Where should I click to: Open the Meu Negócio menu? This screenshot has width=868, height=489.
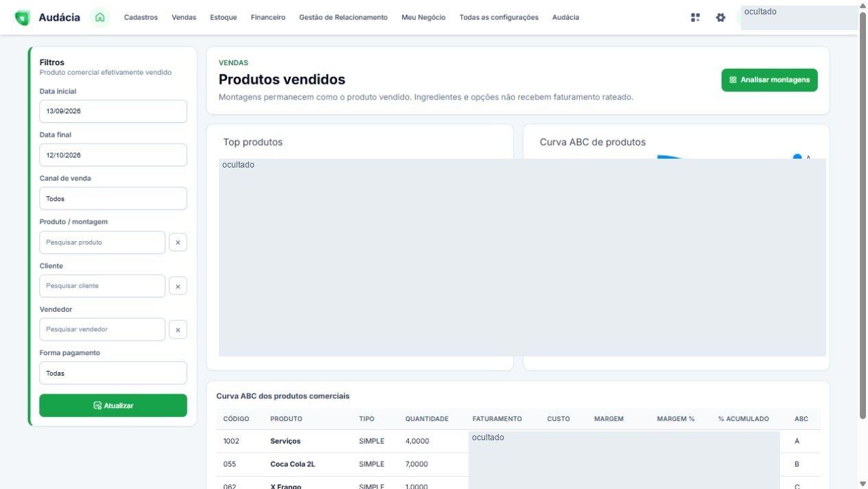pos(423,18)
